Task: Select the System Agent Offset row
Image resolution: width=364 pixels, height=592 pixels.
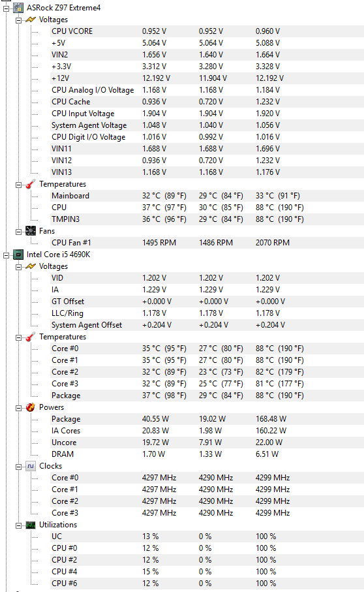Action: point(207,325)
